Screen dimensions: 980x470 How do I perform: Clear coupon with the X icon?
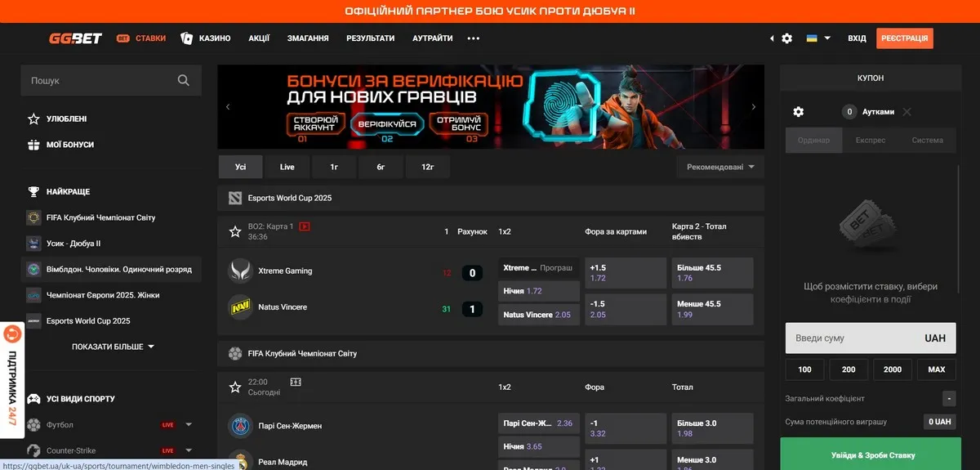pos(906,112)
